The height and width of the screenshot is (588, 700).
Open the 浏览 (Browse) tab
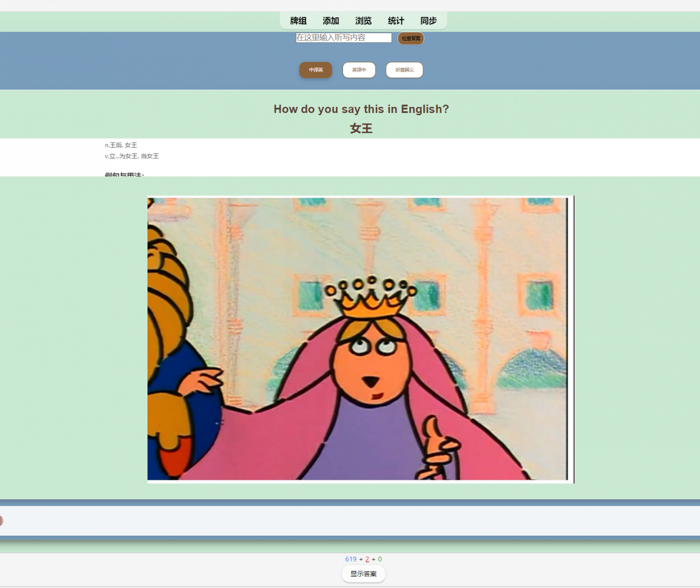[x=364, y=21]
